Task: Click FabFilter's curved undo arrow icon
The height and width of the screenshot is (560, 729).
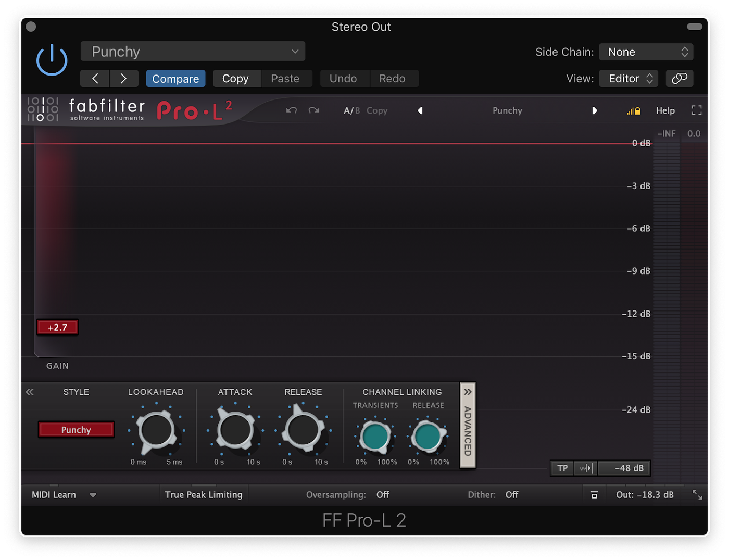Action: click(x=292, y=110)
